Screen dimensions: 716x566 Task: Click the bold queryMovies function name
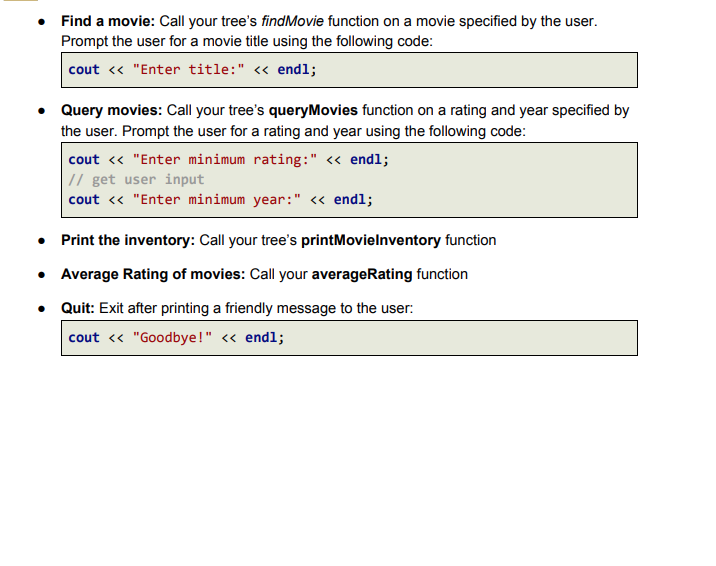click(x=313, y=110)
